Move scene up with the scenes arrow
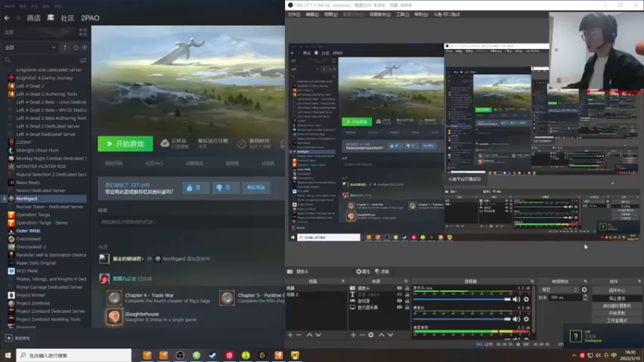This screenshot has width=644, height=362. click(309, 335)
